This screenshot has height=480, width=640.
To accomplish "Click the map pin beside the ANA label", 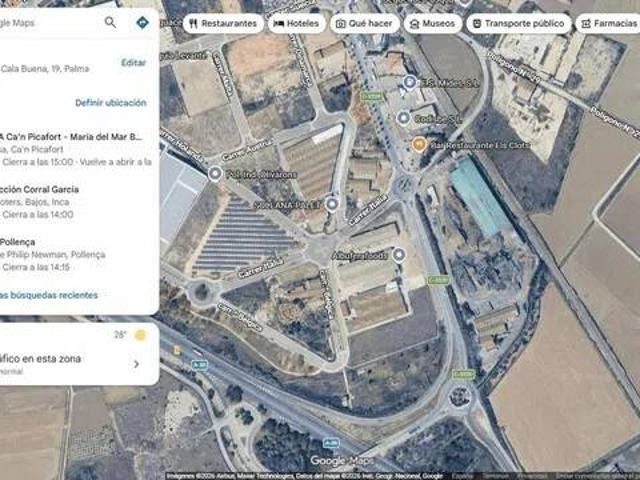I will tap(332, 204).
